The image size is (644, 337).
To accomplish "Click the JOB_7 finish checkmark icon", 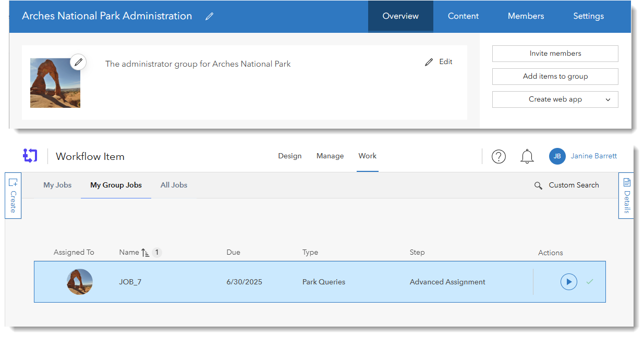I will pyautogui.click(x=590, y=282).
